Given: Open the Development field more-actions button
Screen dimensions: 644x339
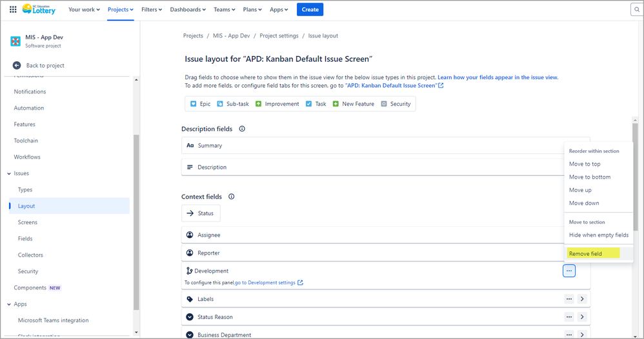Looking at the screenshot, I should 569,271.
